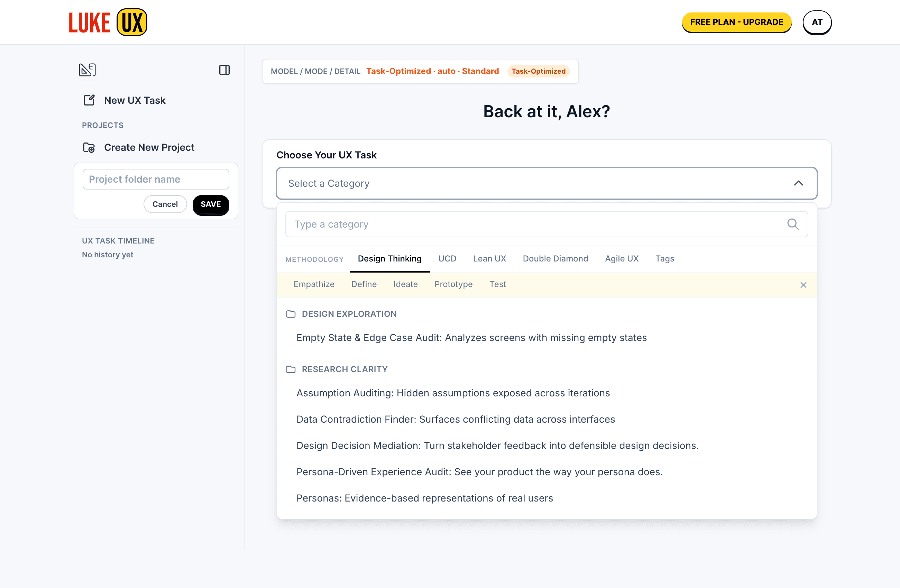900x588 pixels.
Task: Cancel the new project creation
Action: (165, 204)
